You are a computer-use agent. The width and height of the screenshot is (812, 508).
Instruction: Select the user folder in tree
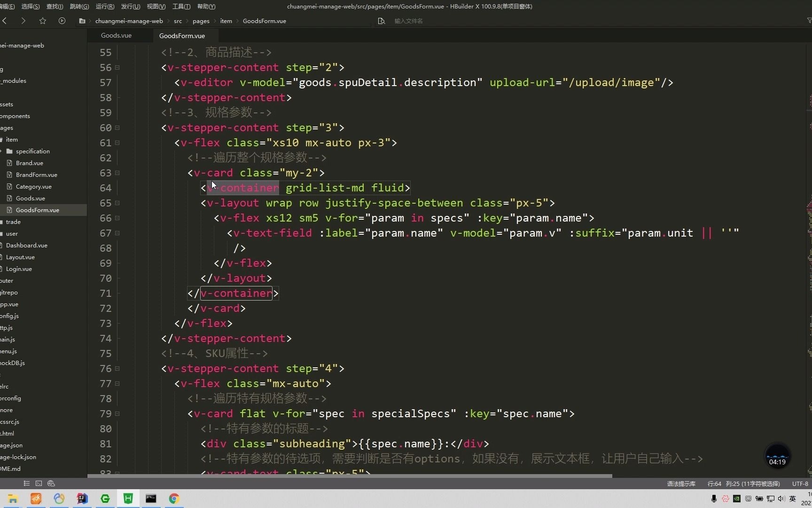[x=12, y=234]
